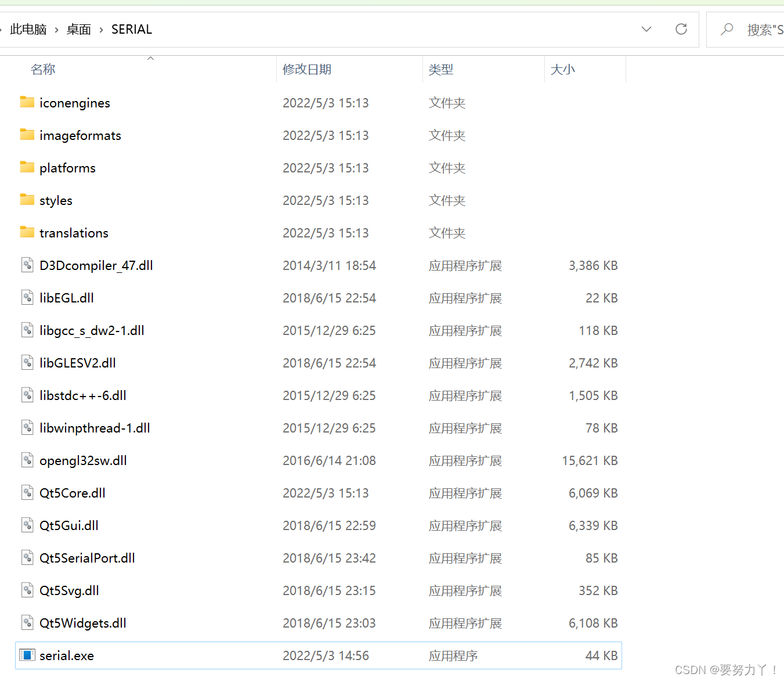Select the Qt5Core.dll file name
Screen dimensions: 784x681
pyautogui.click(x=73, y=493)
